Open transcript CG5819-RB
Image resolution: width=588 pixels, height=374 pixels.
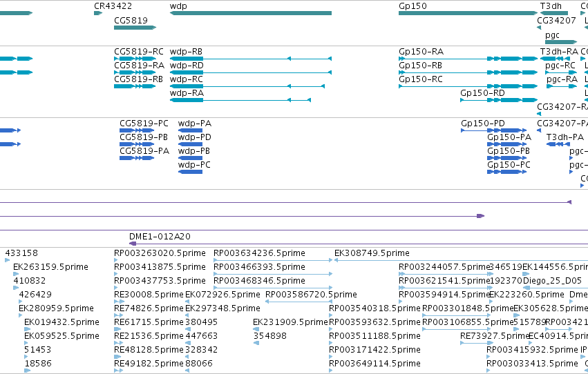[x=135, y=86]
